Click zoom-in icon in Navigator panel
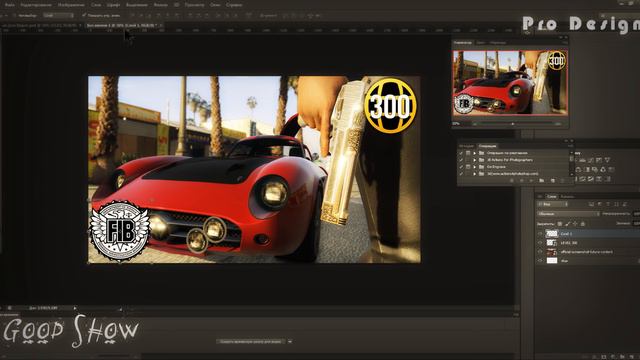This screenshot has height=360, width=640. tap(558, 123)
